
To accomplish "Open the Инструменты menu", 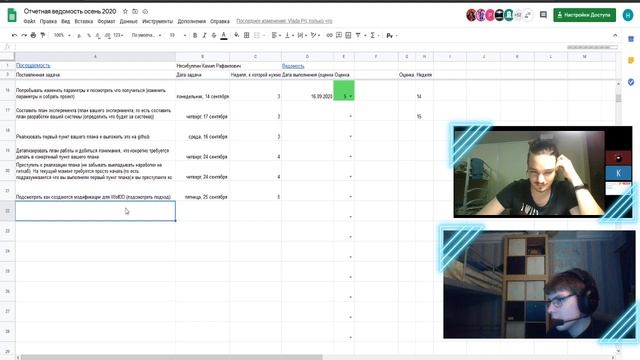I will [158, 21].
